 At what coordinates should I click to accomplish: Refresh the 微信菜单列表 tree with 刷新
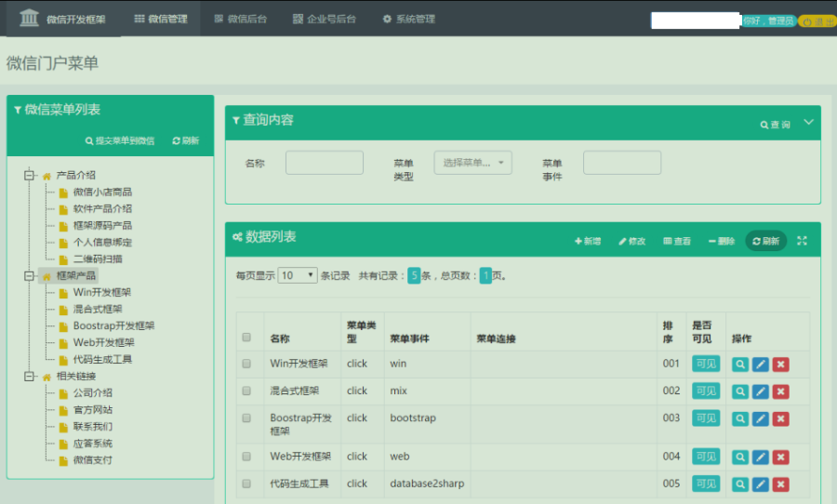coord(185,141)
